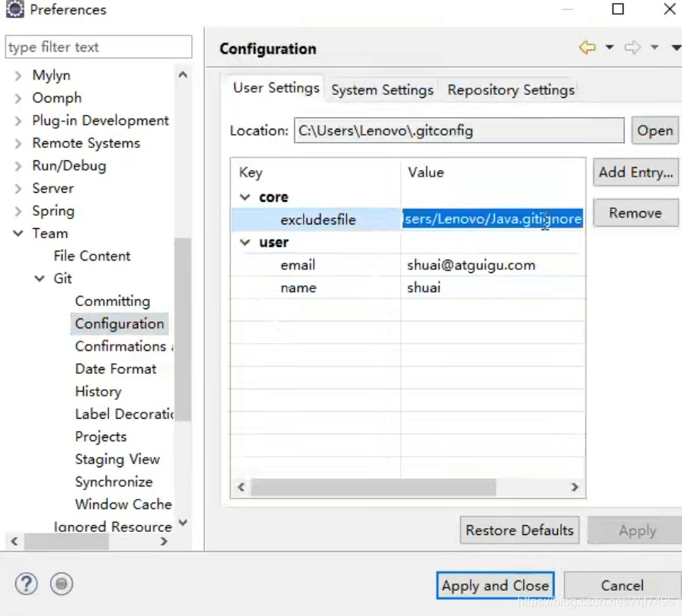Collapse the Git tree node

tap(39, 278)
